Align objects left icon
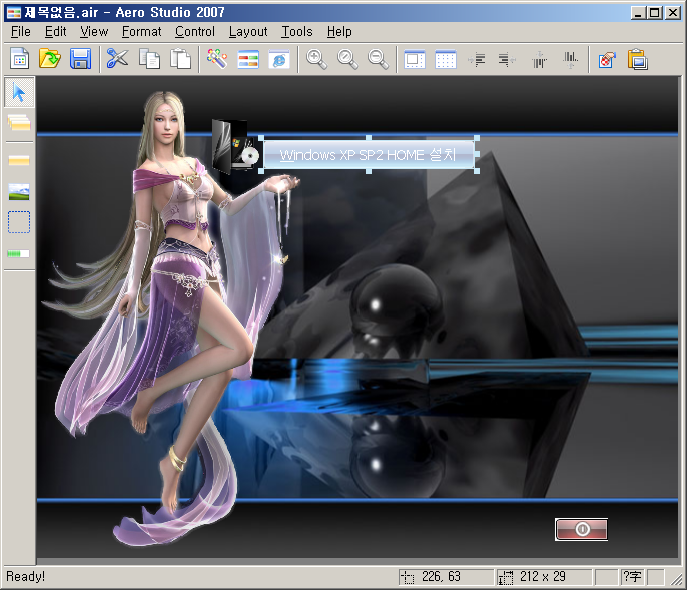687x590 pixels. tap(477, 59)
